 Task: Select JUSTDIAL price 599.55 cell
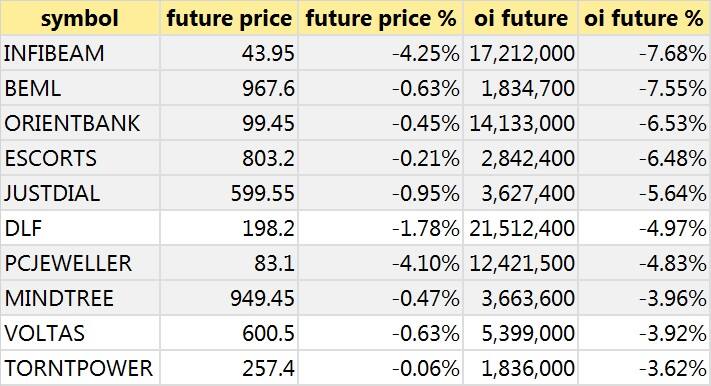pyautogui.click(x=229, y=193)
